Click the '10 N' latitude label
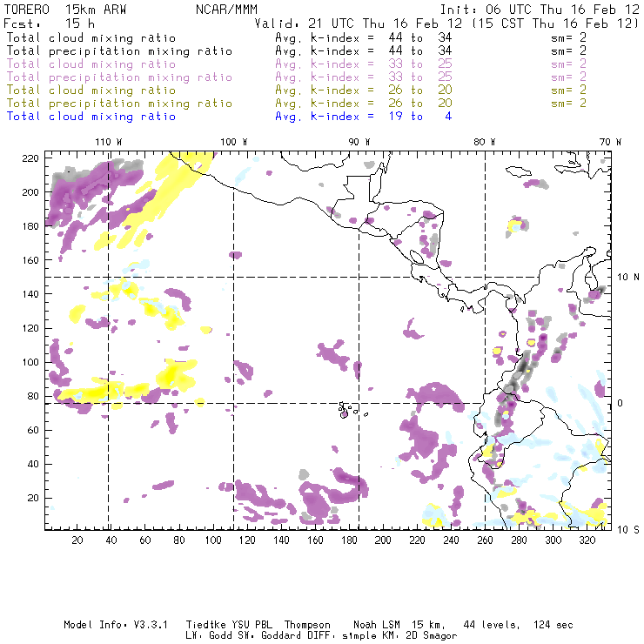The width and height of the screenshot is (644, 644). coord(628,278)
